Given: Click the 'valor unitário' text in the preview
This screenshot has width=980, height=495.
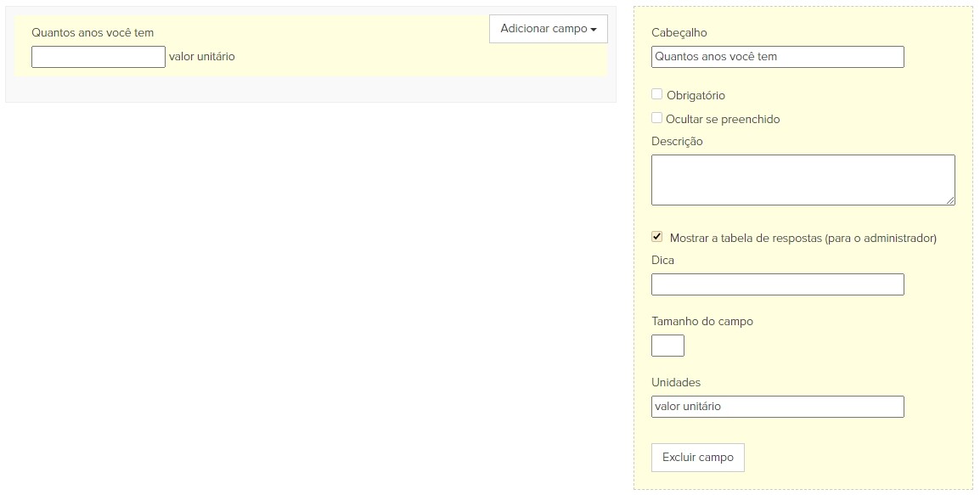Looking at the screenshot, I should (202, 56).
